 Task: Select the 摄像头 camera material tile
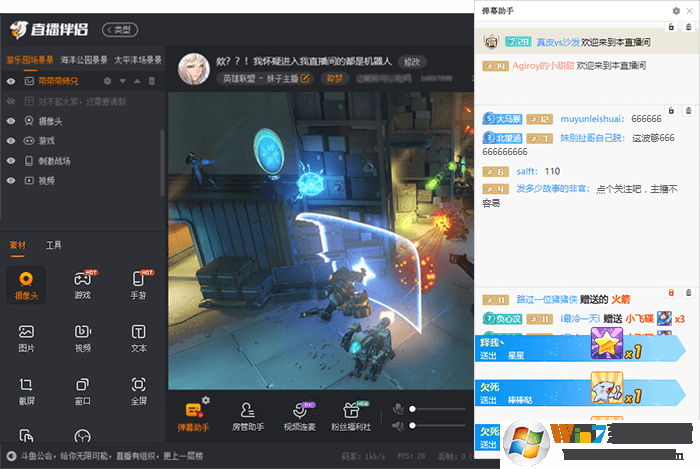pyautogui.click(x=26, y=285)
